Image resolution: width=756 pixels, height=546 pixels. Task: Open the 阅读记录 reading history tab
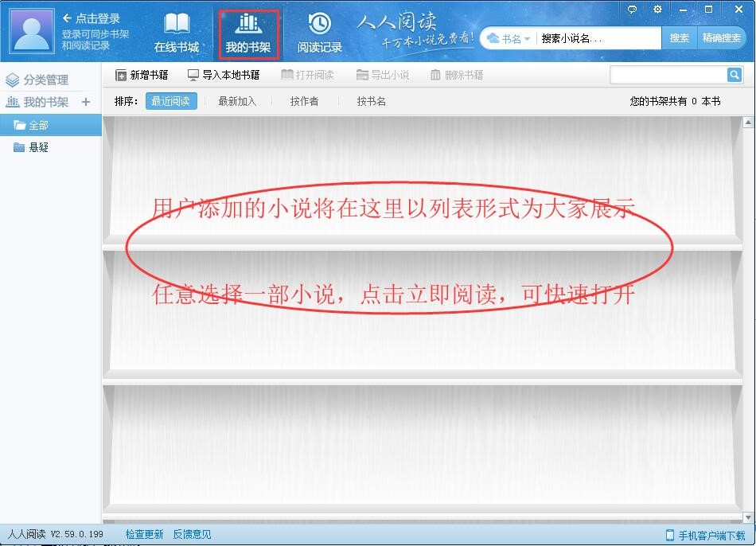pyautogui.click(x=320, y=33)
